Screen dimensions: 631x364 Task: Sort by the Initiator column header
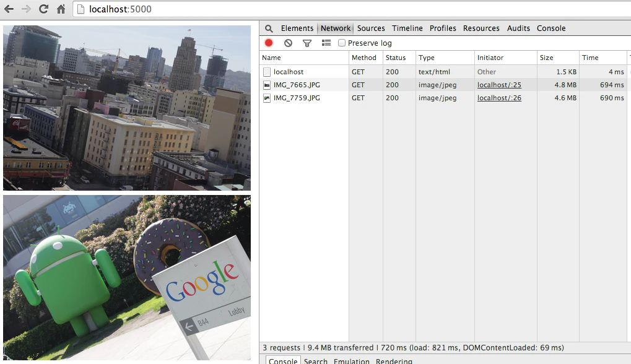pyautogui.click(x=505, y=58)
